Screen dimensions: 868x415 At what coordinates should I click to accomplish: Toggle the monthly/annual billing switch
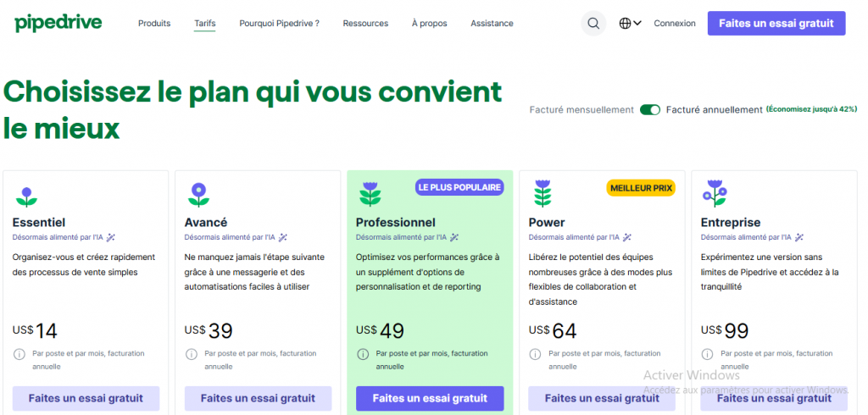click(x=650, y=109)
